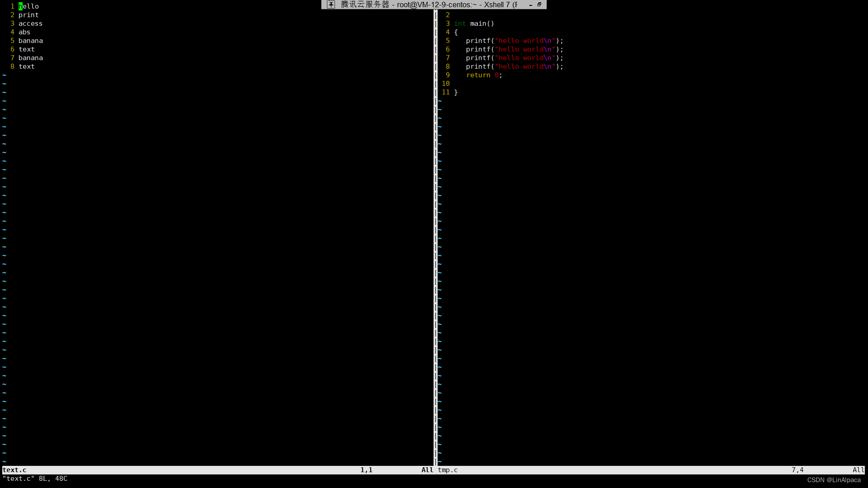Click the restore window icon in title bar
This screenshot has height=488, width=868.
pos(539,5)
